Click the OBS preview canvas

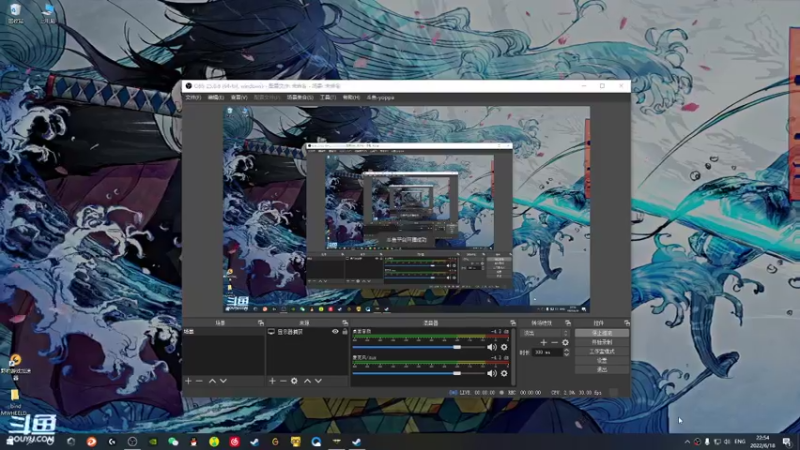(x=406, y=209)
